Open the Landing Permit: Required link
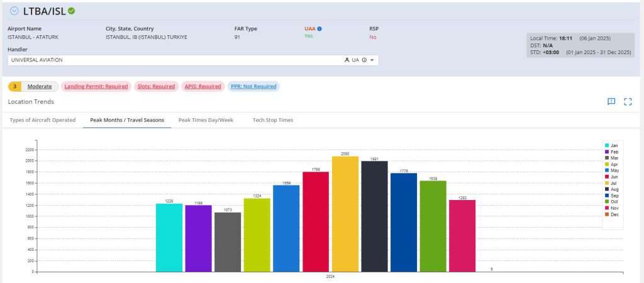 coord(96,86)
